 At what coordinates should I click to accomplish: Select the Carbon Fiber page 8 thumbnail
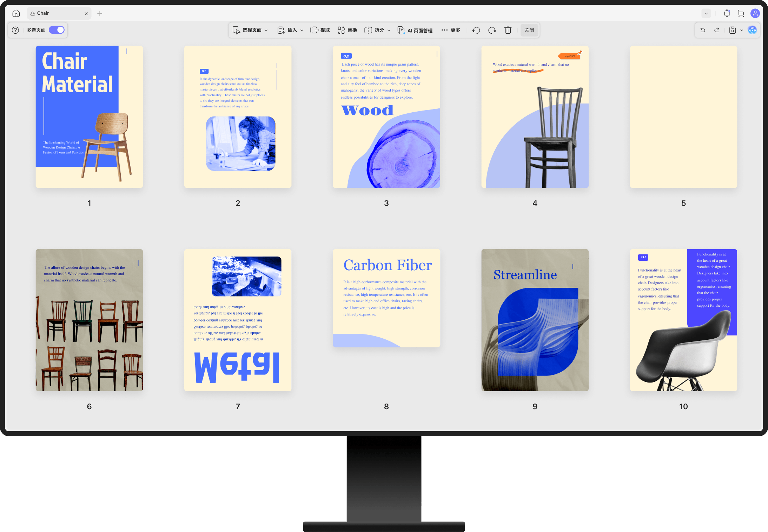386,298
